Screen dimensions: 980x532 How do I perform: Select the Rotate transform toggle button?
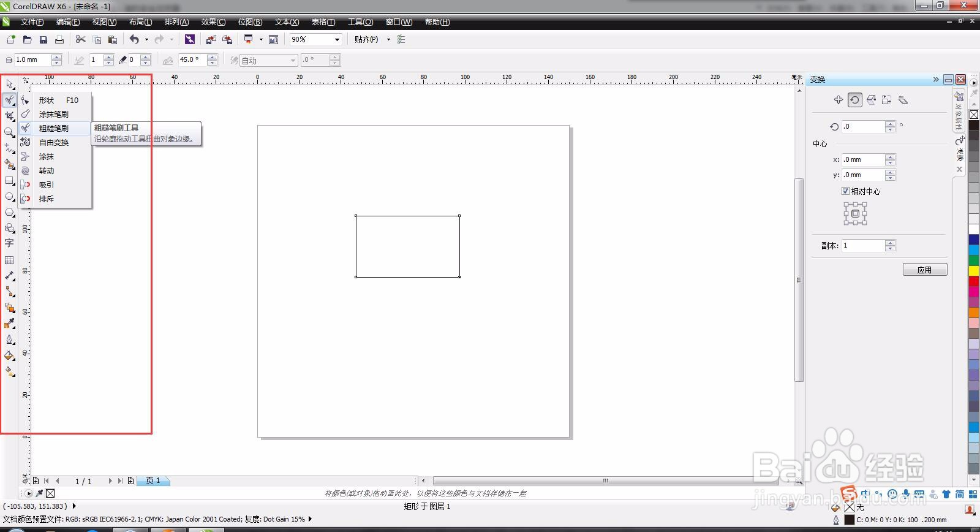click(x=855, y=100)
